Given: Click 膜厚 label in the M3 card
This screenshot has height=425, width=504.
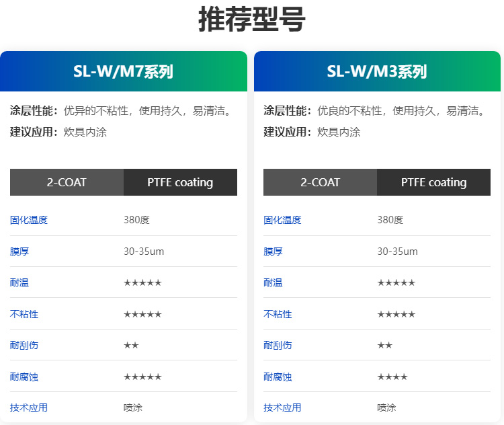Looking at the screenshot, I should [273, 252].
